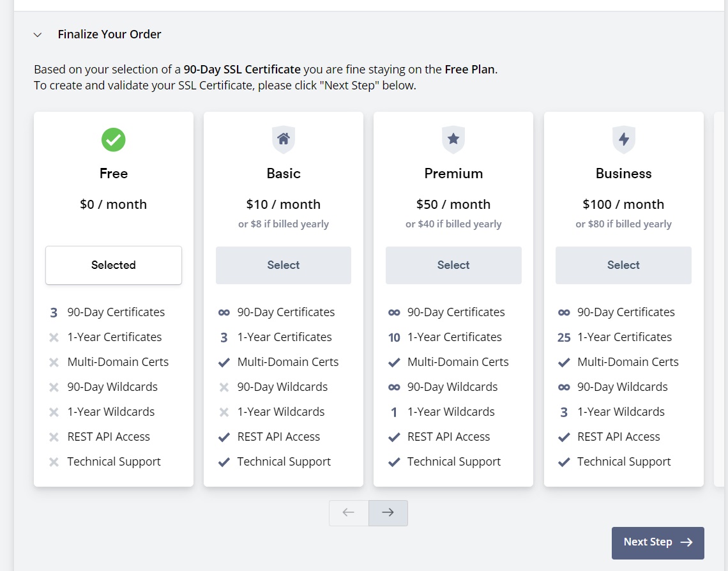Select the Business plan

tap(623, 265)
